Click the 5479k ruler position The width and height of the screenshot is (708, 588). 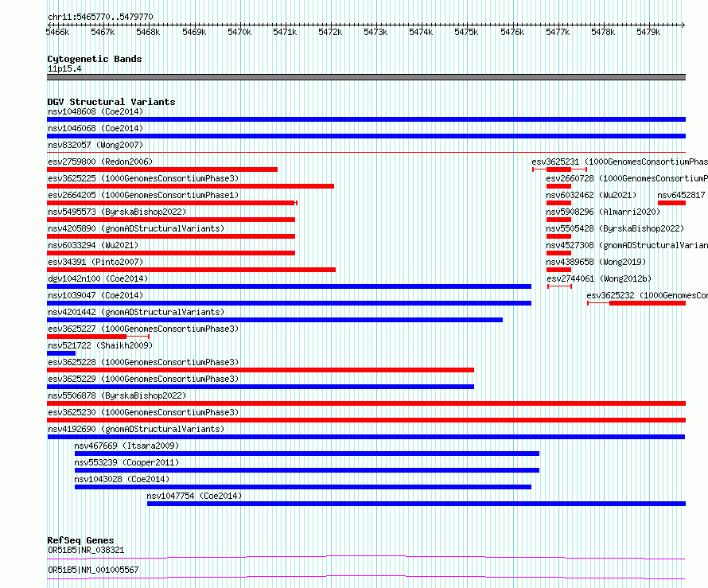[x=648, y=32]
